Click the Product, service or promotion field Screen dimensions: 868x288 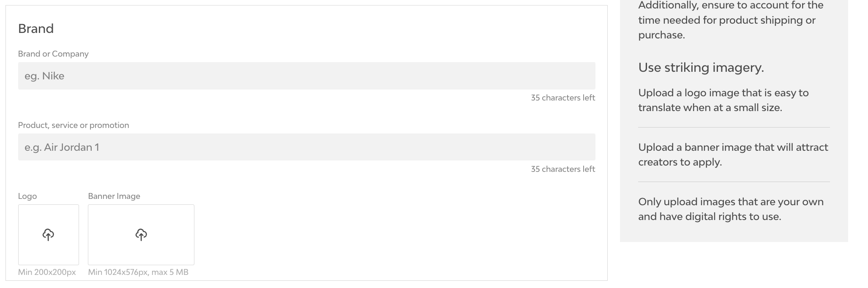pos(306,147)
